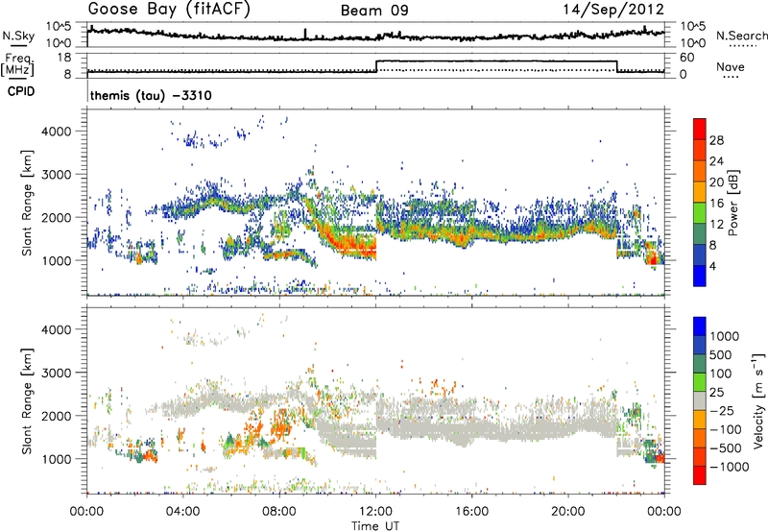The image size is (768, 532).
Task: Click the "N.Search" legend label
Action: click(742, 36)
